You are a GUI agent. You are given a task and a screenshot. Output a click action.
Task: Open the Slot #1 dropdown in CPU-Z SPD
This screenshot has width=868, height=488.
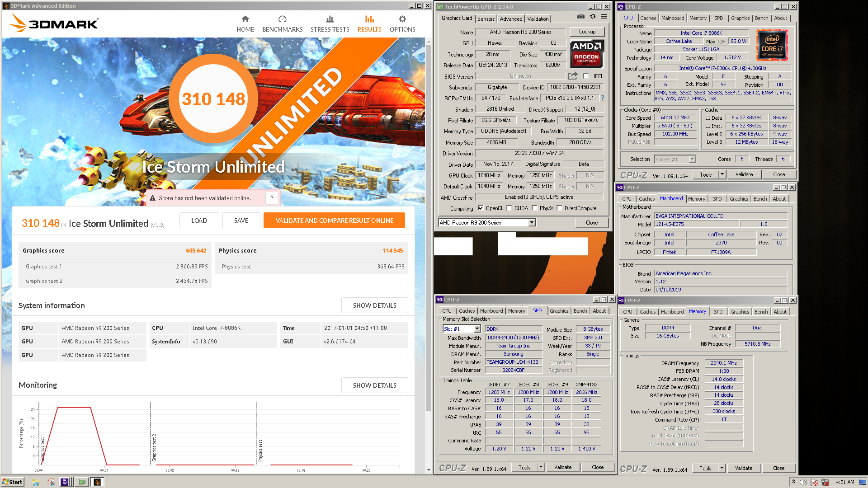pyautogui.click(x=477, y=329)
